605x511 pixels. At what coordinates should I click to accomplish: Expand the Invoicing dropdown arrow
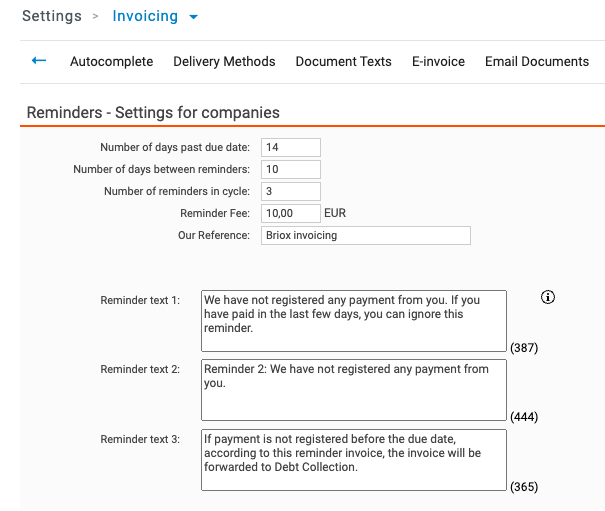pos(194,17)
